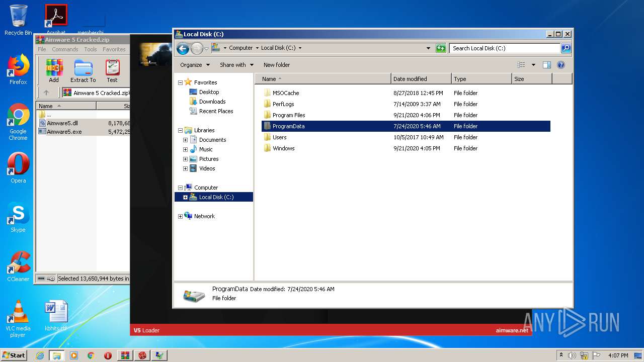The height and width of the screenshot is (362, 644).
Task: Click the New folder button
Action: click(277, 65)
